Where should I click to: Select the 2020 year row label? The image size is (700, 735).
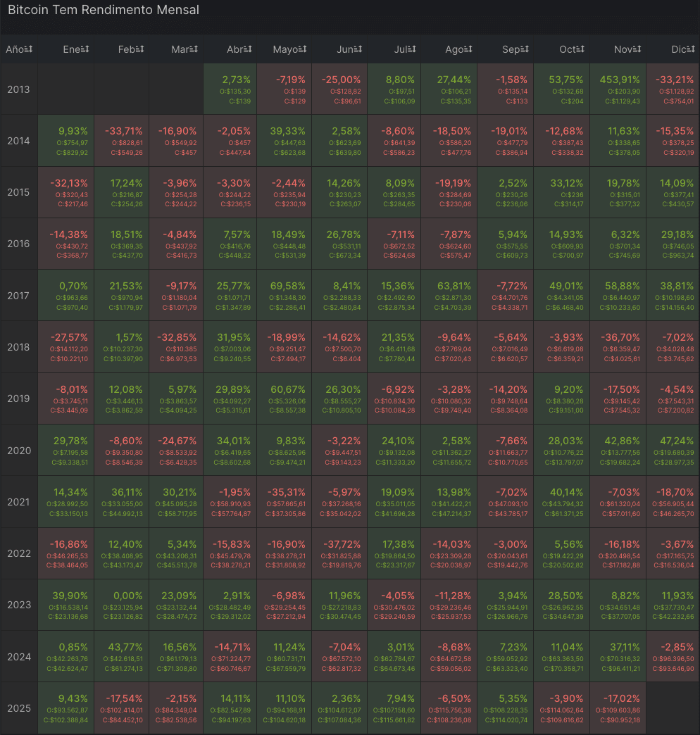click(19, 451)
